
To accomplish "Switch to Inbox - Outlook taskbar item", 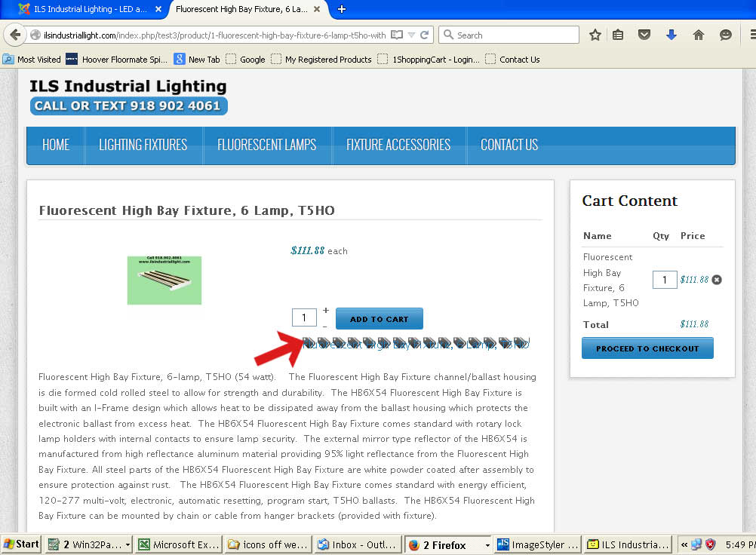I will click(358, 545).
